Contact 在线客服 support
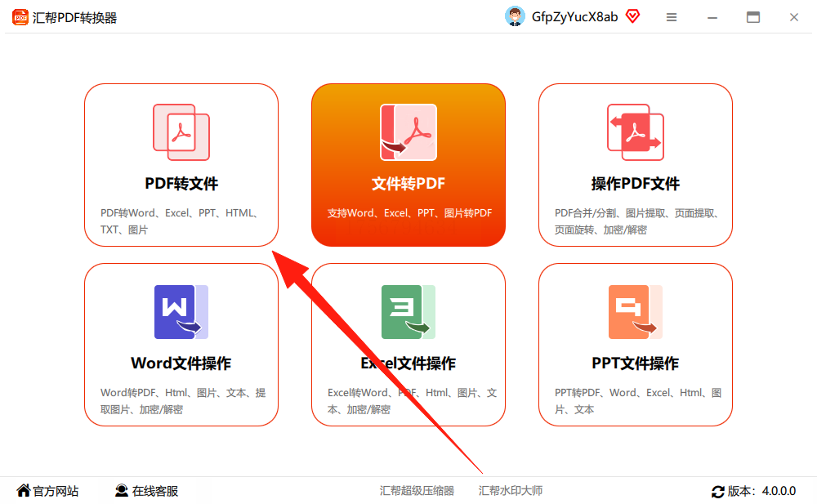Viewport: 817px width, 504px height. 146,491
